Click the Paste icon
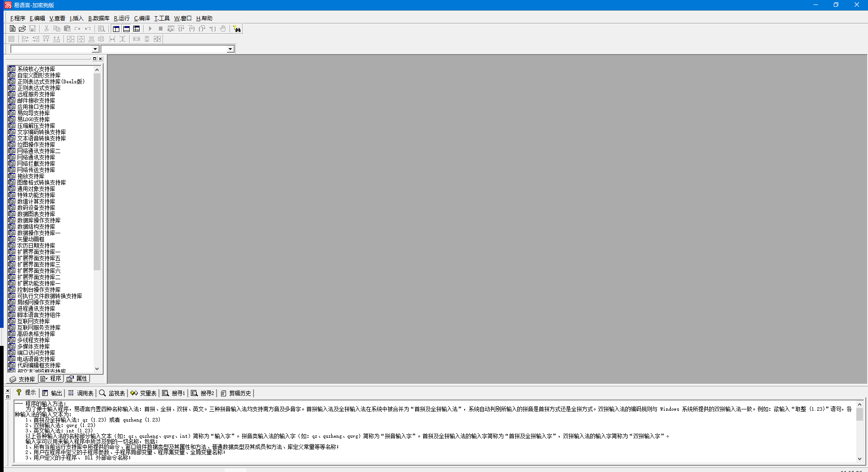868x472 pixels. (67, 28)
